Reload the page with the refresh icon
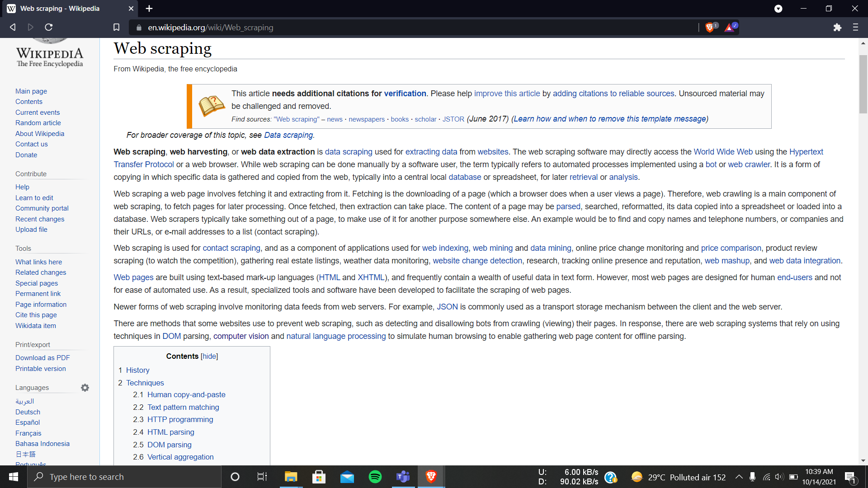Screen dimensions: 868x488 [x=49, y=28]
